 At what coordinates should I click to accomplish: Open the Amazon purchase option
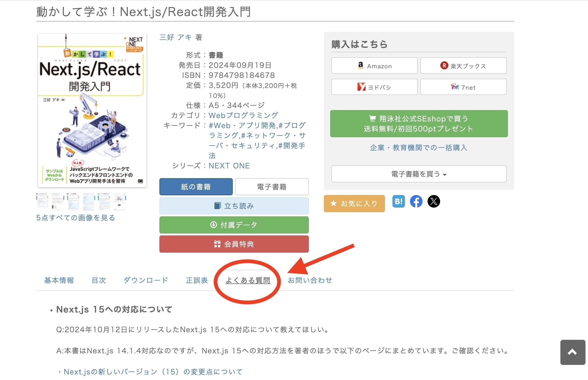point(374,66)
